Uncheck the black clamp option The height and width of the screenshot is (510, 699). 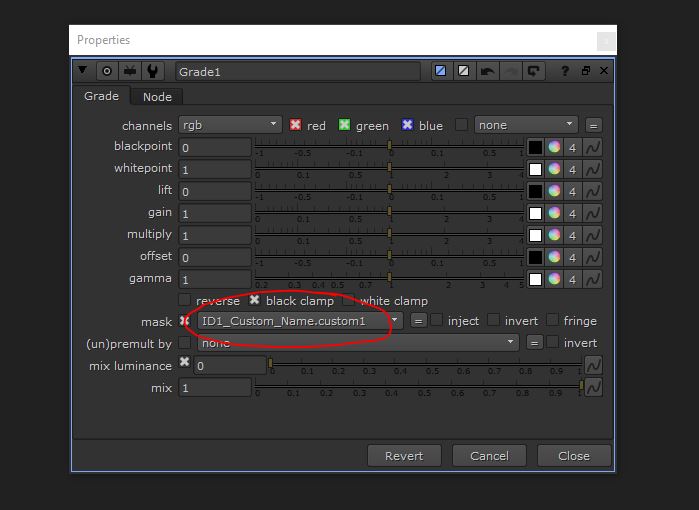tap(255, 300)
